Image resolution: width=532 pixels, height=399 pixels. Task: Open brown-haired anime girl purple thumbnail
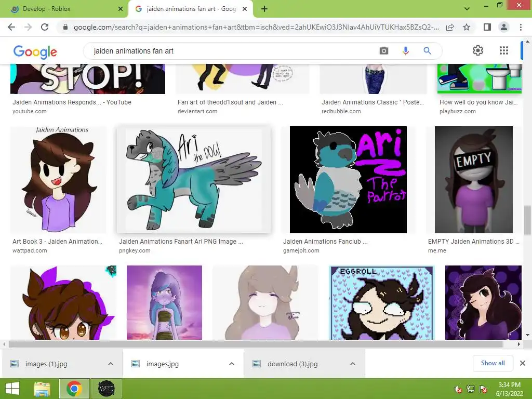point(63,303)
